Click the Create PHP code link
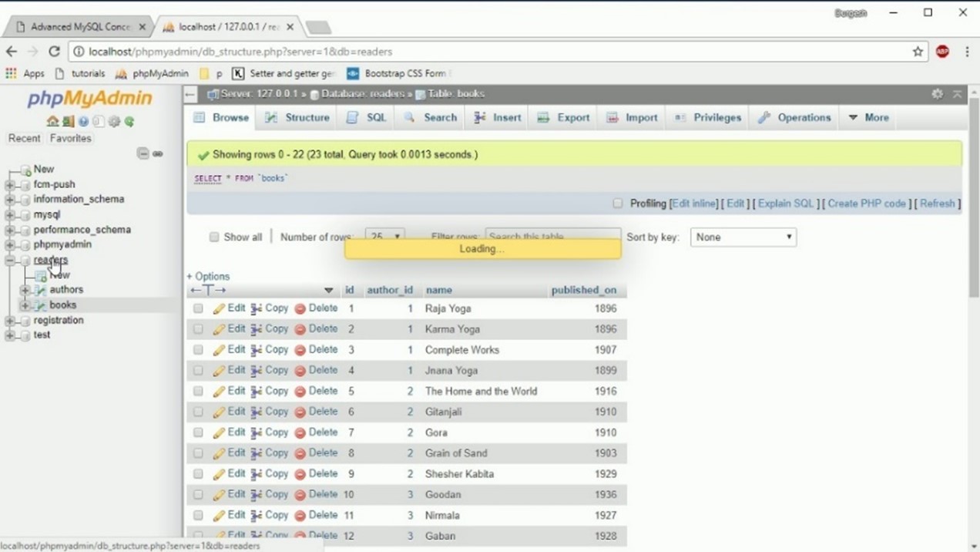 866,204
